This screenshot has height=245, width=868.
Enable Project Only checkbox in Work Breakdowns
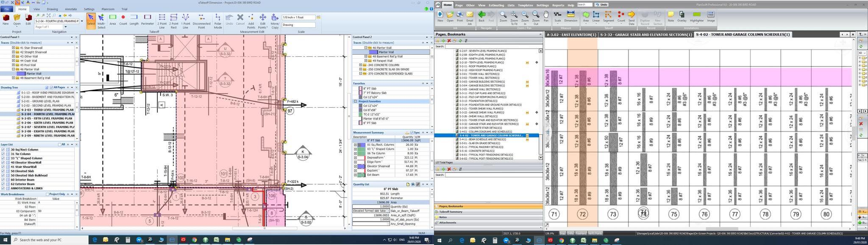pos(47,194)
